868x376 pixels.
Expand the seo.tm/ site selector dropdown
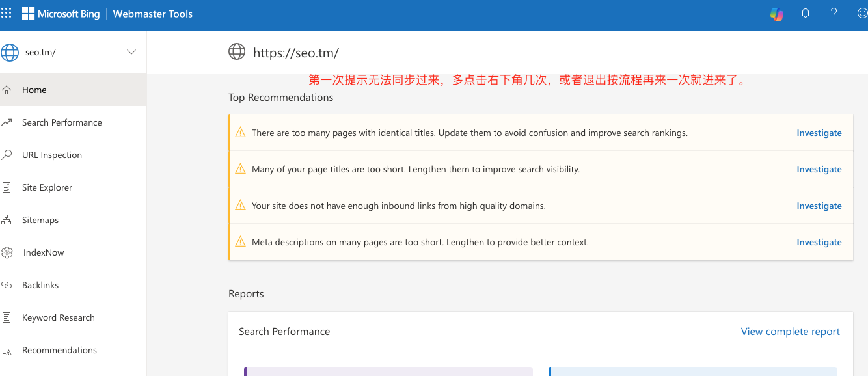point(131,52)
